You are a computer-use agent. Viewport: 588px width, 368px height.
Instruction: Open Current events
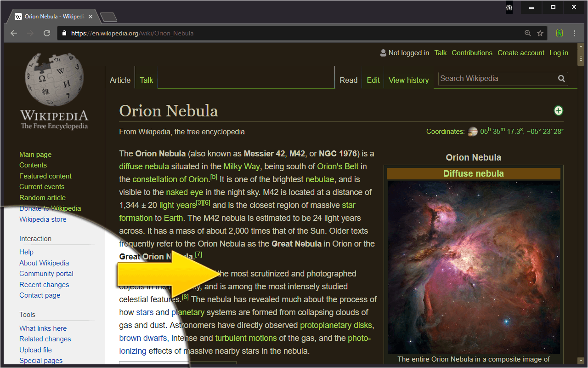pyautogui.click(x=42, y=187)
